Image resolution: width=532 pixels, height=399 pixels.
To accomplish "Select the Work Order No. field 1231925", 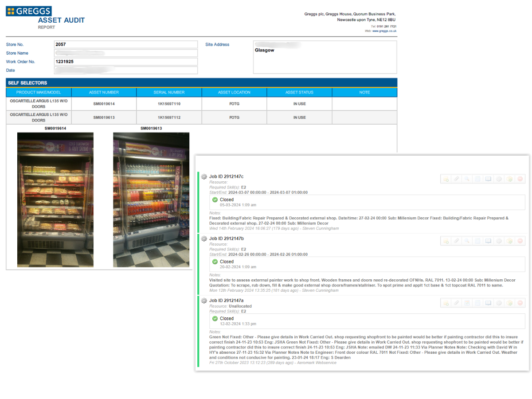I will pyautogui.click(x=125, y=62).
